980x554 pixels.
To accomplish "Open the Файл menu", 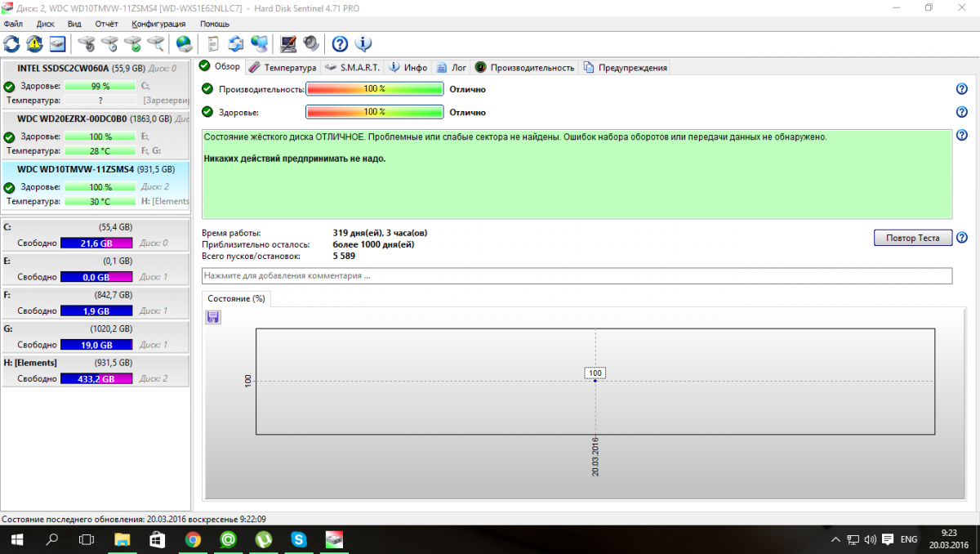I will tap(12, 24).
